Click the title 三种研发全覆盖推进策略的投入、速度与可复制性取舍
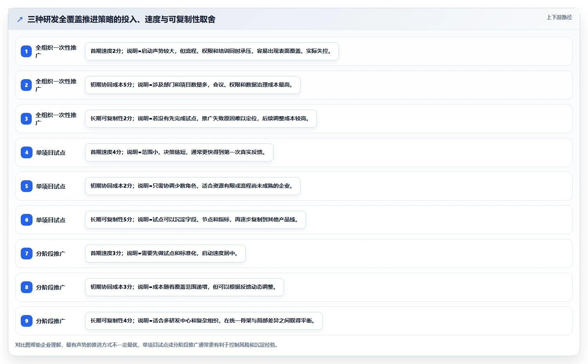 pyautogui.click(x=121, y=19)
